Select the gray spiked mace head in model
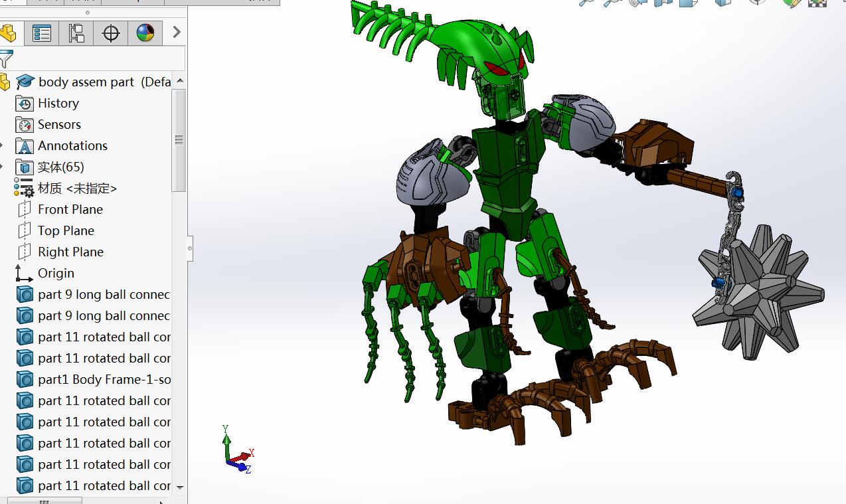 coord(758,292)
